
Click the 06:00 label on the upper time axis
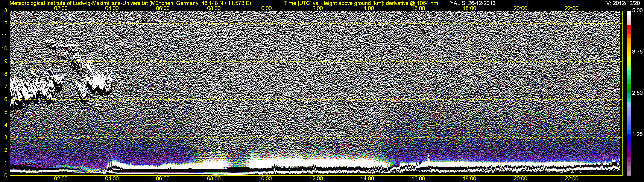click(x=163, y=8)
